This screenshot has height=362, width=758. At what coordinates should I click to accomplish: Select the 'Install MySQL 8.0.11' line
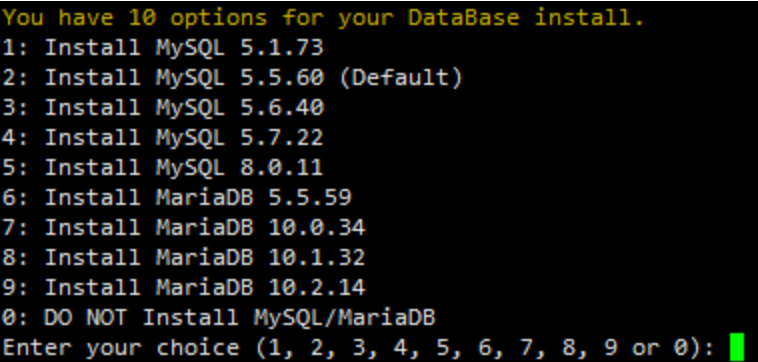coord(162,168)
